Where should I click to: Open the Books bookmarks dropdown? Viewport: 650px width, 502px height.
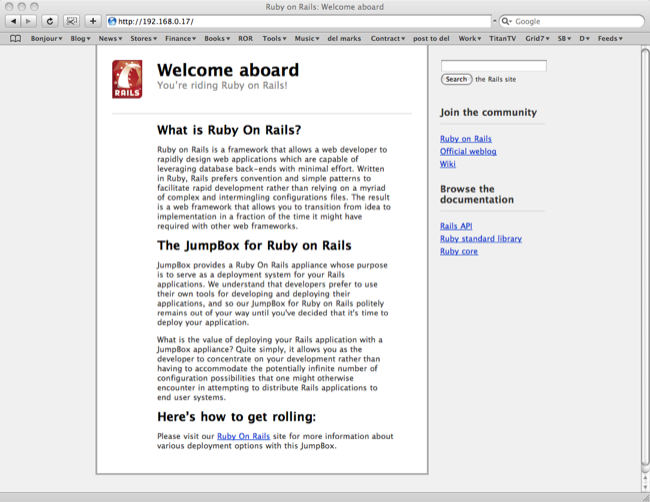tap(217, 39)
